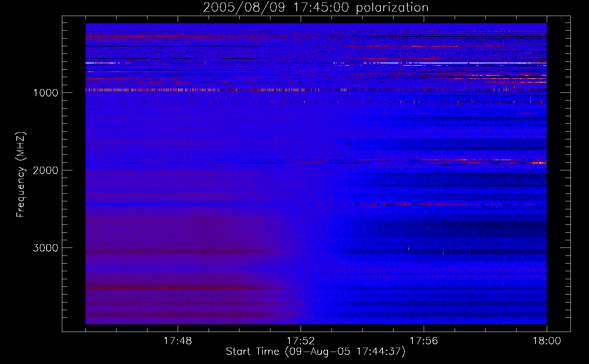The height and width of the screenshot is (364, 589).
Task: Click the 'Frequency (MHZ)' y-axis title
Action: [x=21, y=175]
